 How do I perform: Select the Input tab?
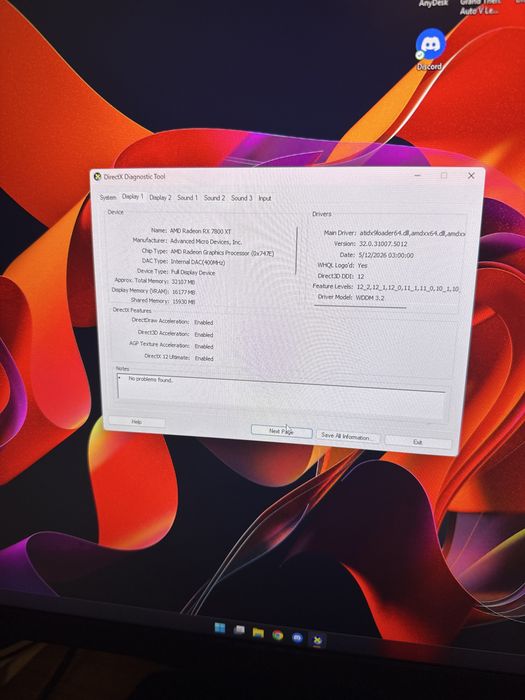[265, 198]
